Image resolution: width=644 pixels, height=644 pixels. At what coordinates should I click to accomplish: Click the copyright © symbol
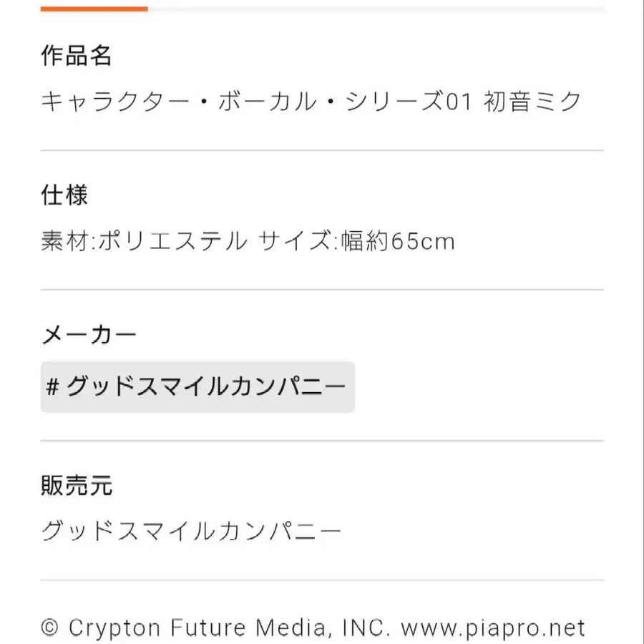pyautogui.click(x=49, y=628)
